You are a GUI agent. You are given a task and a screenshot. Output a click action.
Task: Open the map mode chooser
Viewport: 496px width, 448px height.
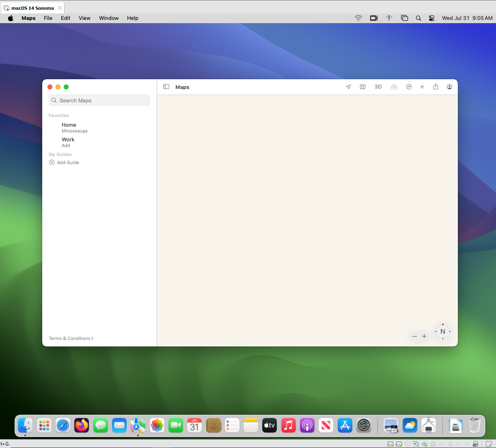click(x=363, y=87)
